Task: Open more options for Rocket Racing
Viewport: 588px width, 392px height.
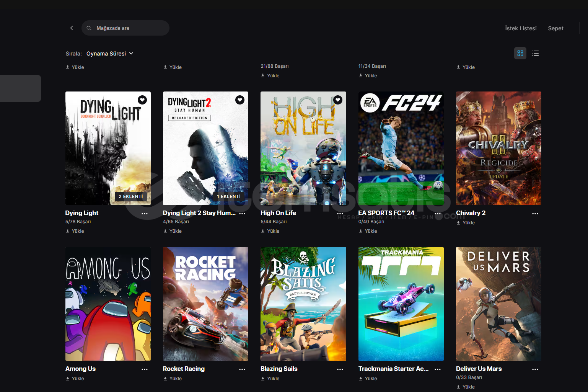Action: tap(242, 369)
